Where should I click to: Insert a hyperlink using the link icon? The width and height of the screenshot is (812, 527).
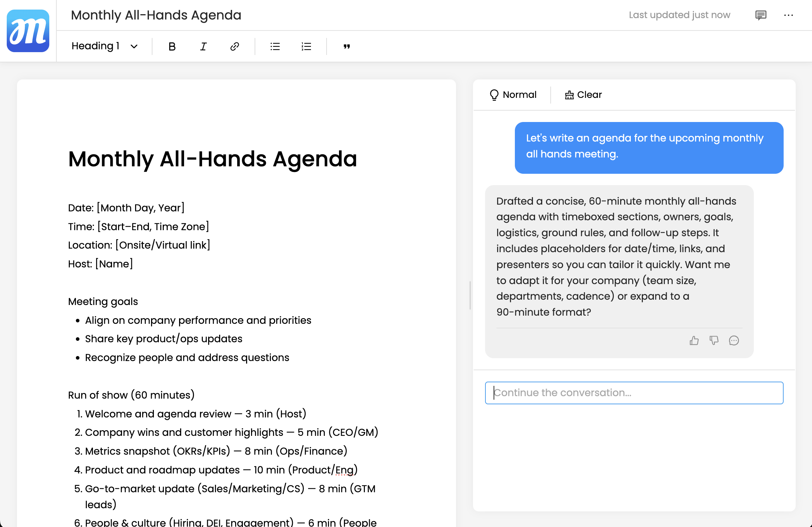(234, 46)
